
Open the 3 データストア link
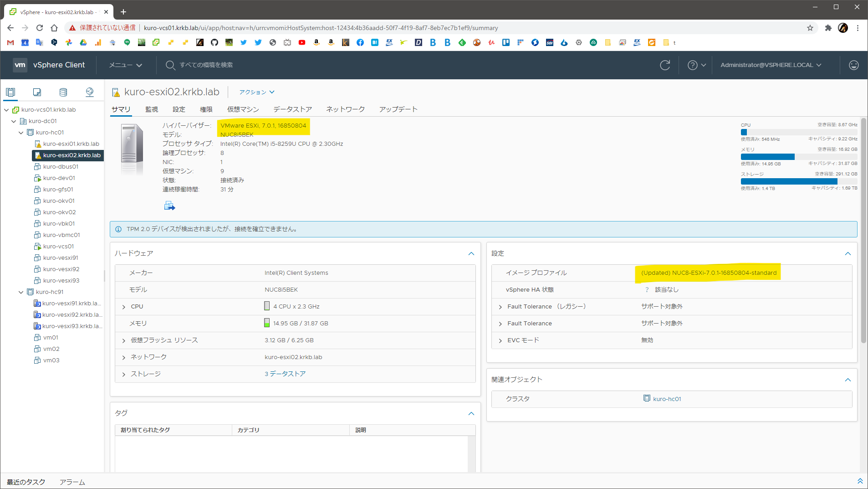point(285,374)
